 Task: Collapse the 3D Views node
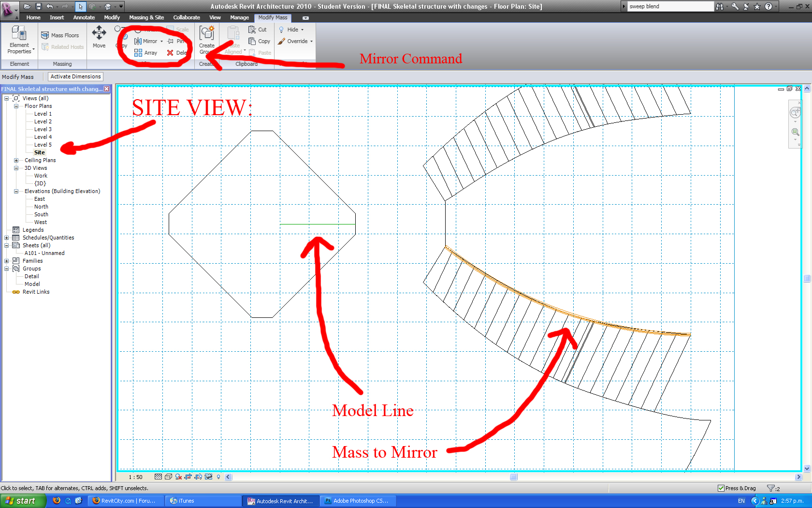tap(16, 168)
